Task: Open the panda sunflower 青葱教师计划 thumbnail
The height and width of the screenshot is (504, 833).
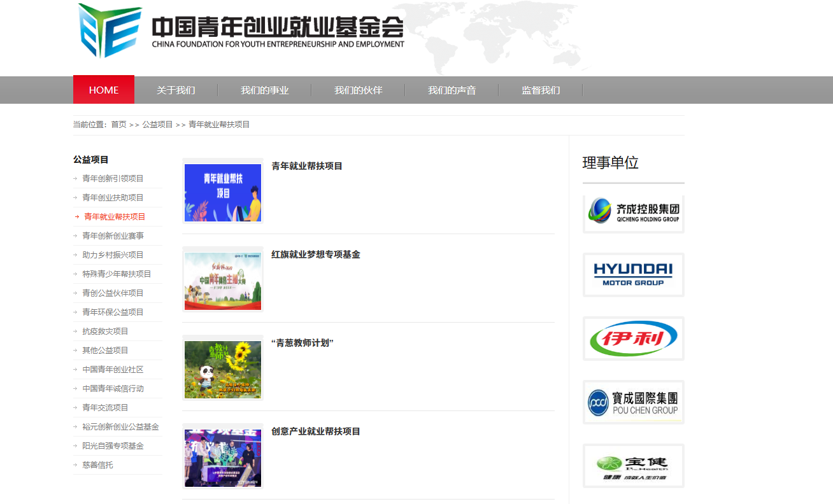Action: (x=223, y=368)
